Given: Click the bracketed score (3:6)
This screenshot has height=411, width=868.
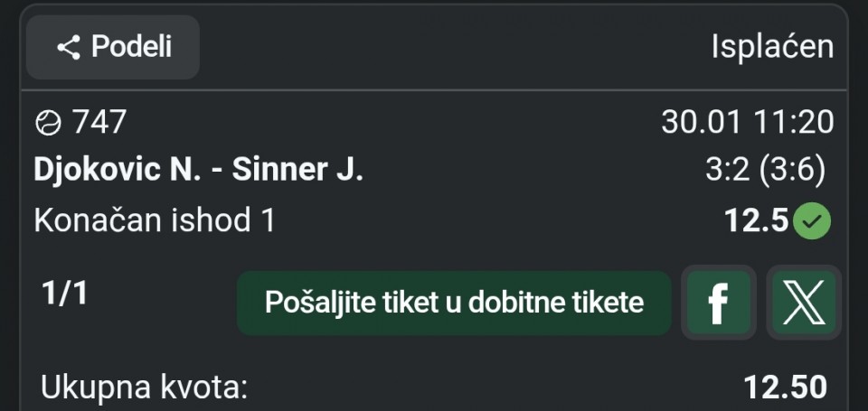Looking at the screenshot, I should tap(793, 170).
